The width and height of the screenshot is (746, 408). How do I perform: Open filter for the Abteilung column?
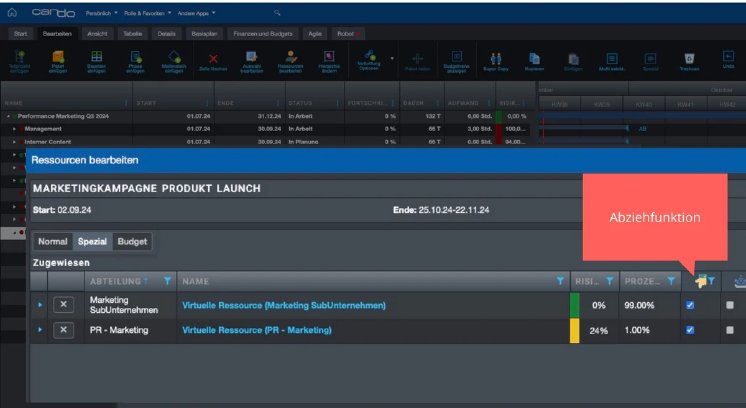[167, 282]
